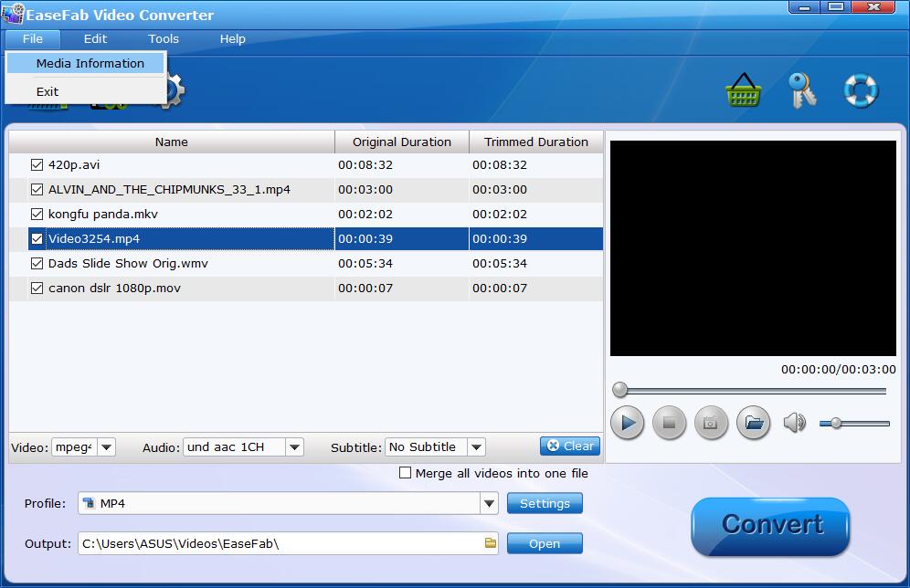Screen dimensions: 910x588
Task: Open the snapshot folder icon
Action: click(x=753, y=423)
